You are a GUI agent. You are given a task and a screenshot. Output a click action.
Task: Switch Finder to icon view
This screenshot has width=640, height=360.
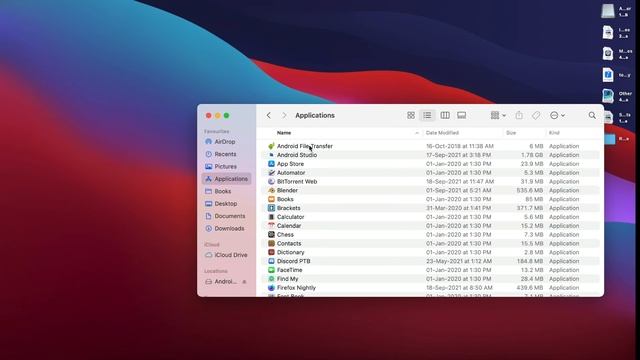coord(411,116)
